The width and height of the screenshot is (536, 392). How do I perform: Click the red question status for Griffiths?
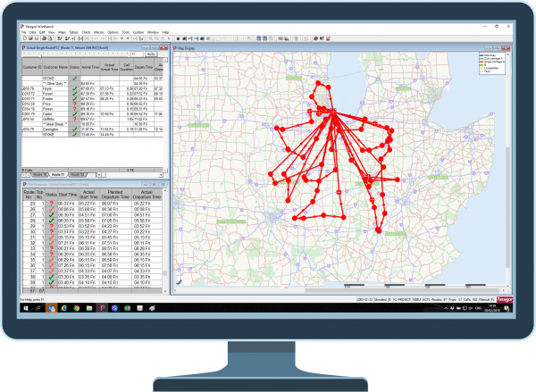point(74,119)
